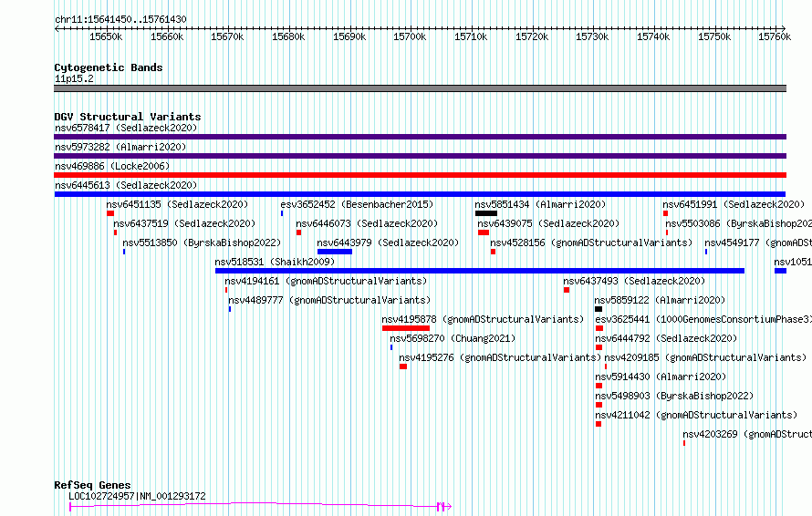
Task: Open the esv3652452 (Besenbacher2015) label
Action: coord(357,204)
